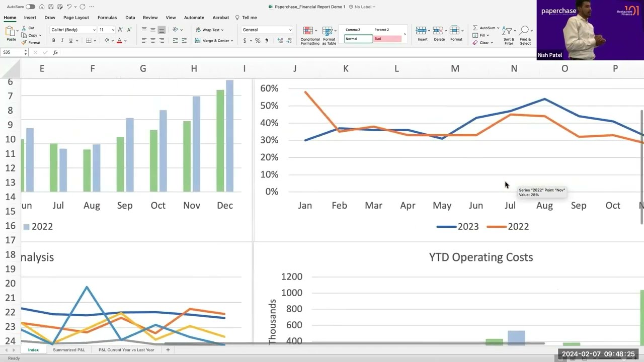Toggle Underline formatting

pyautogui.click(x=70, y=41)
